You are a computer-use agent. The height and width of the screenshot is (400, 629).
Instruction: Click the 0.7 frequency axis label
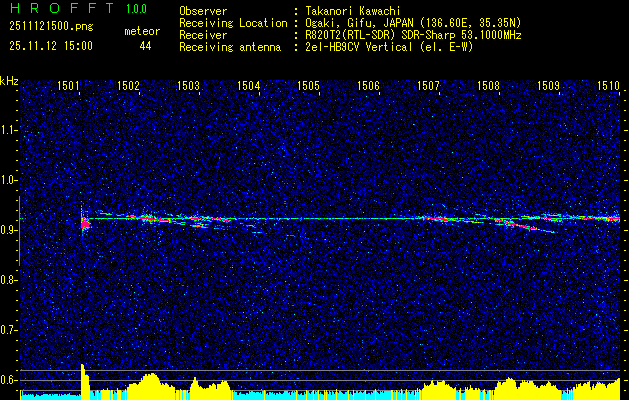[8, 330]
